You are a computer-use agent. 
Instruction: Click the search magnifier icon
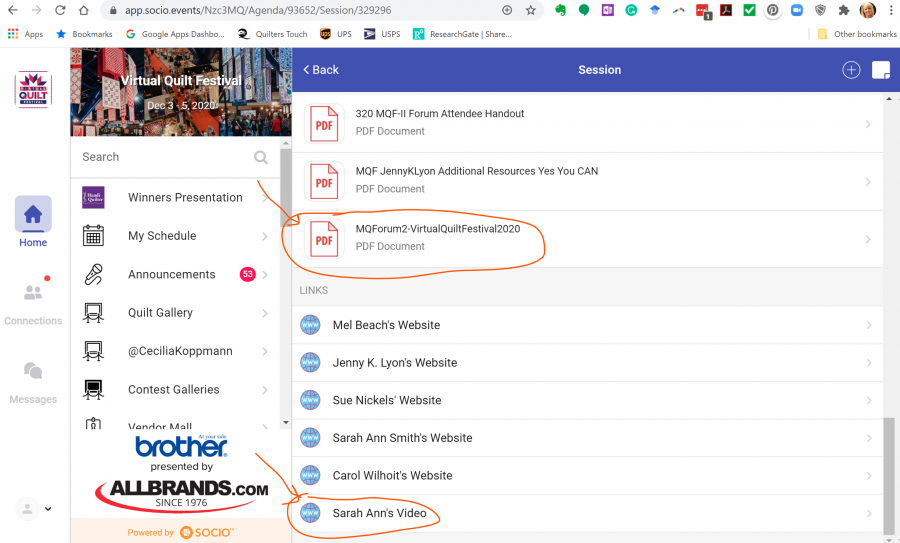pos(261,157)
